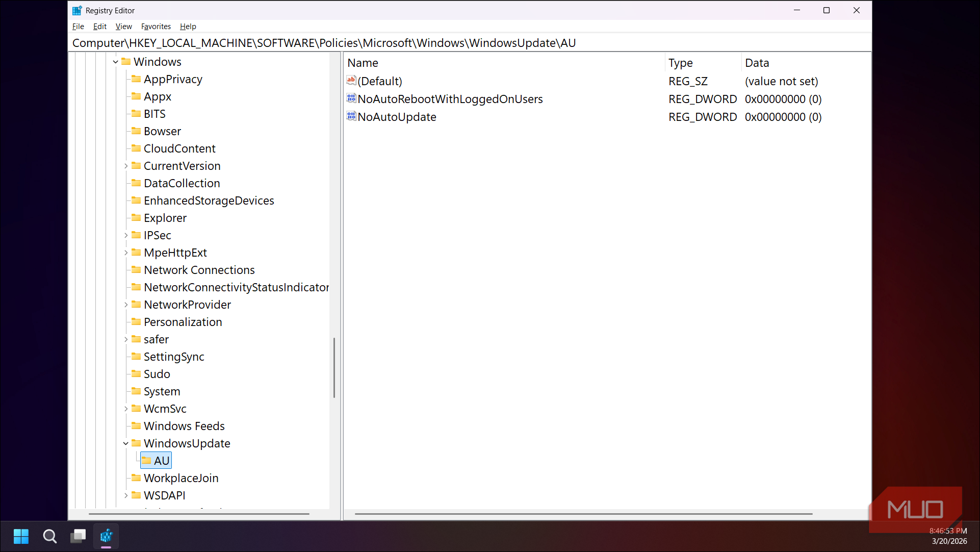Click the Name column header
The height and width of the screenshot is (552, 980).
tap(504, 63)
